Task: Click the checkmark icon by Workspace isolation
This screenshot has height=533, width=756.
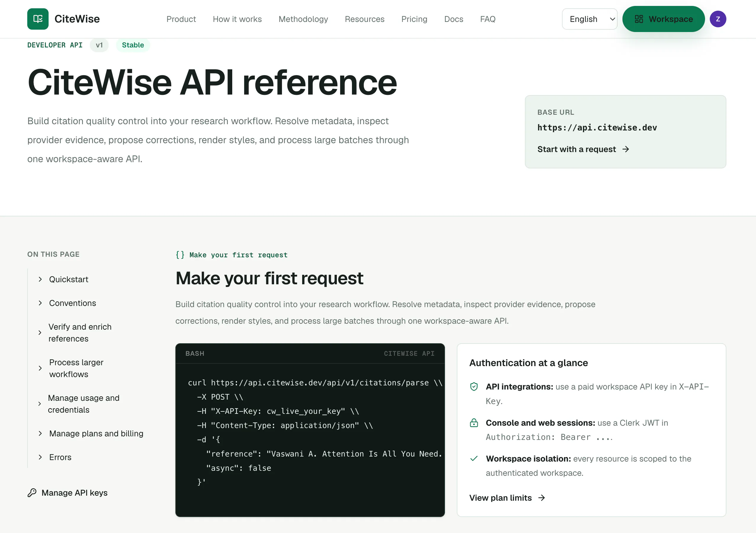Action: [x=474, y=459]
